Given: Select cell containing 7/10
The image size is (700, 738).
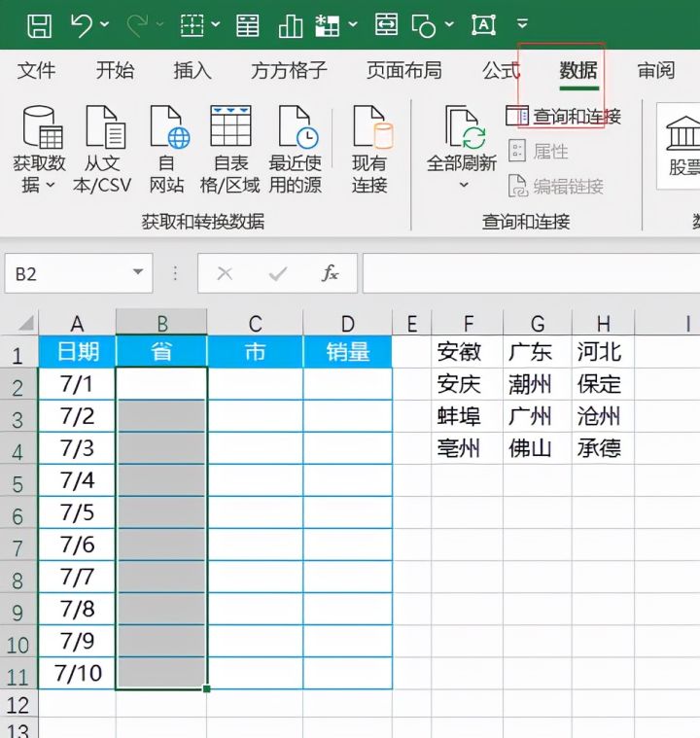Looking at the screenshot, I should [77, 673].
